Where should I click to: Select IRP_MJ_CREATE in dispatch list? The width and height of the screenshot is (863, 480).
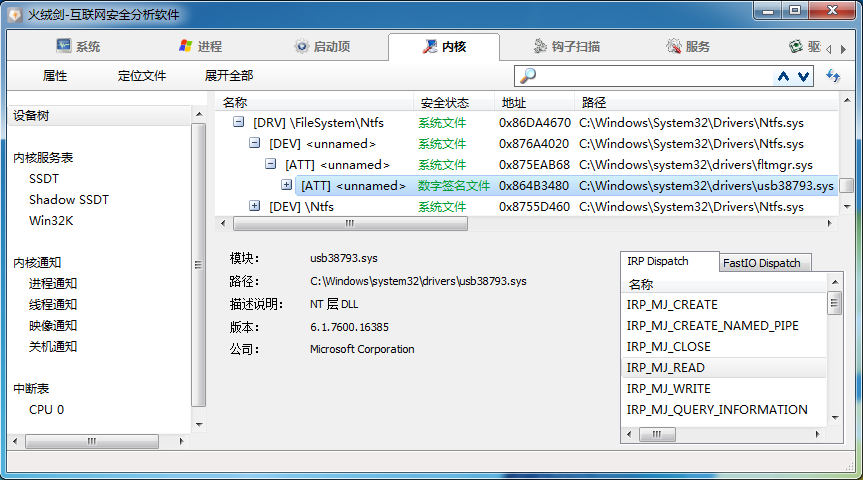724,305
